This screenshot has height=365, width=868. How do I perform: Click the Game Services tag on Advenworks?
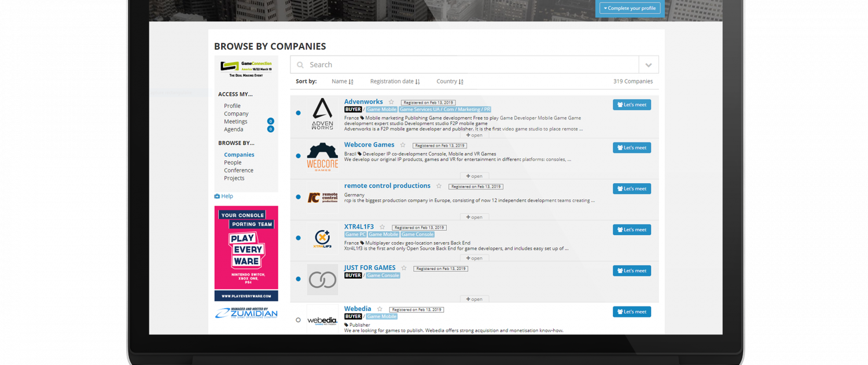445,110
